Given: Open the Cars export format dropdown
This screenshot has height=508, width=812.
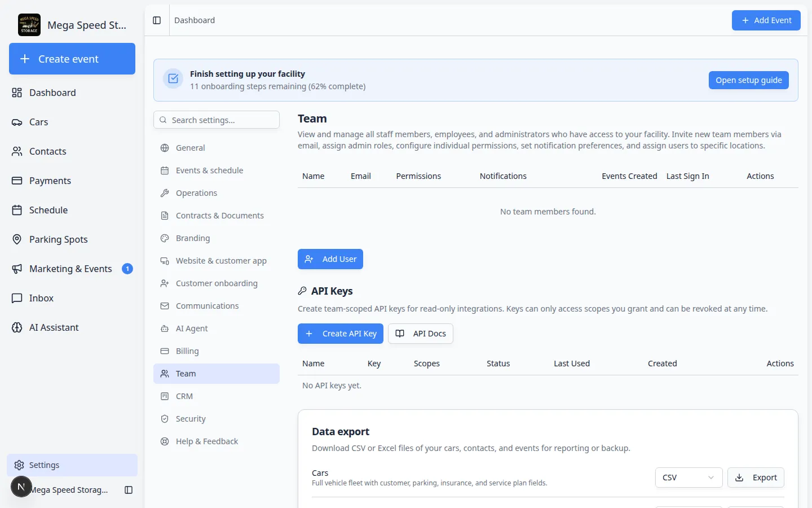Looking at the screenshot, I should [689, 478].
